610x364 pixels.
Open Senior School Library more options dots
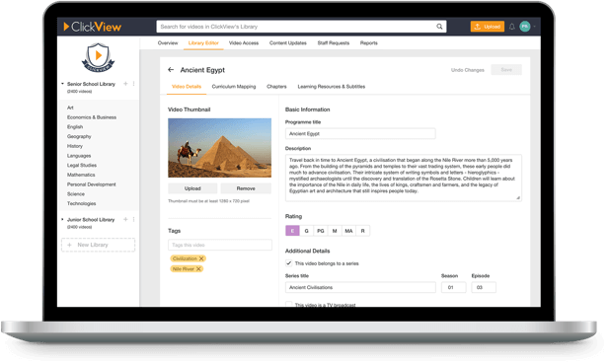(134, 84)
